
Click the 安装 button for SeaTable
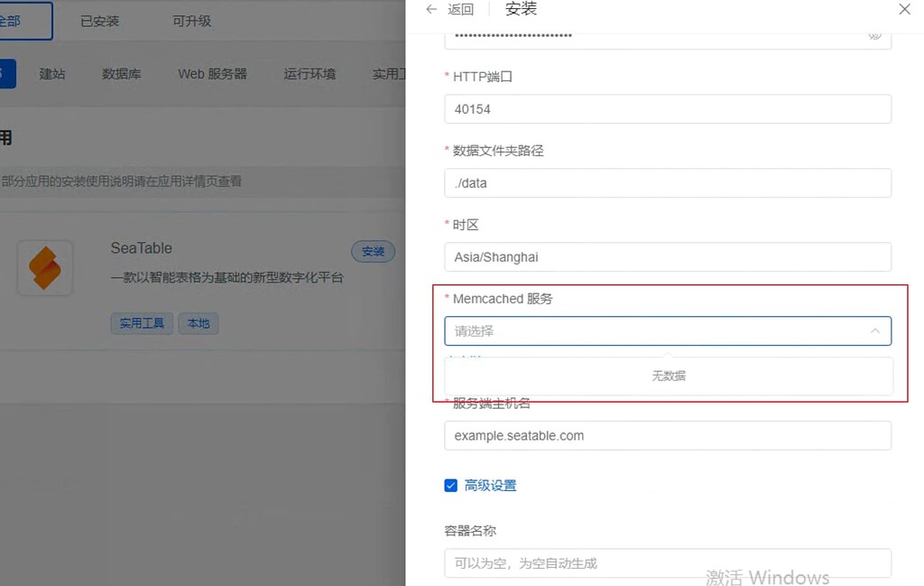[x=373, y=252]
